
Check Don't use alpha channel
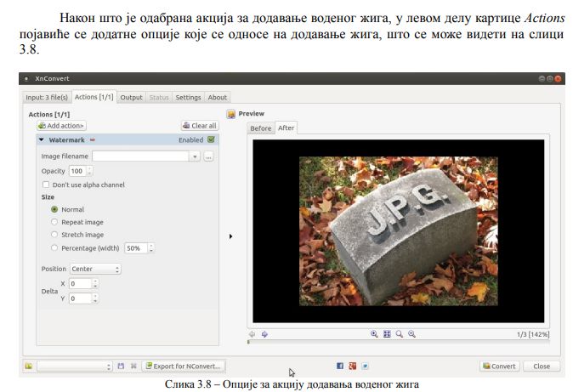46,185
